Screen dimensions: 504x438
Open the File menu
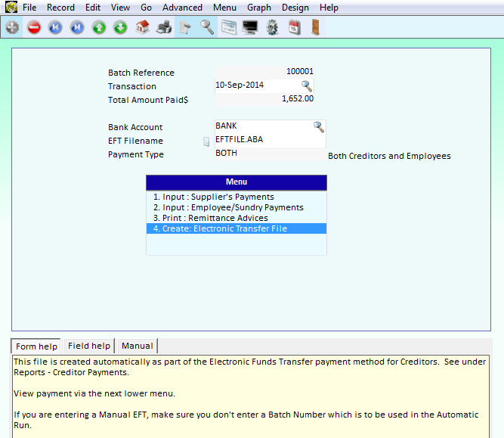29,8
